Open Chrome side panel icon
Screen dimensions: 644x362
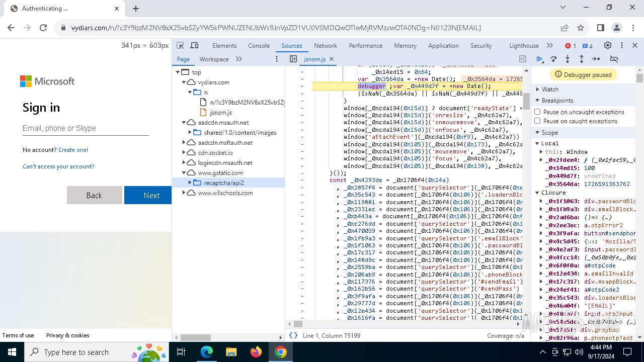pyautogui.click(x=601, y=28)
